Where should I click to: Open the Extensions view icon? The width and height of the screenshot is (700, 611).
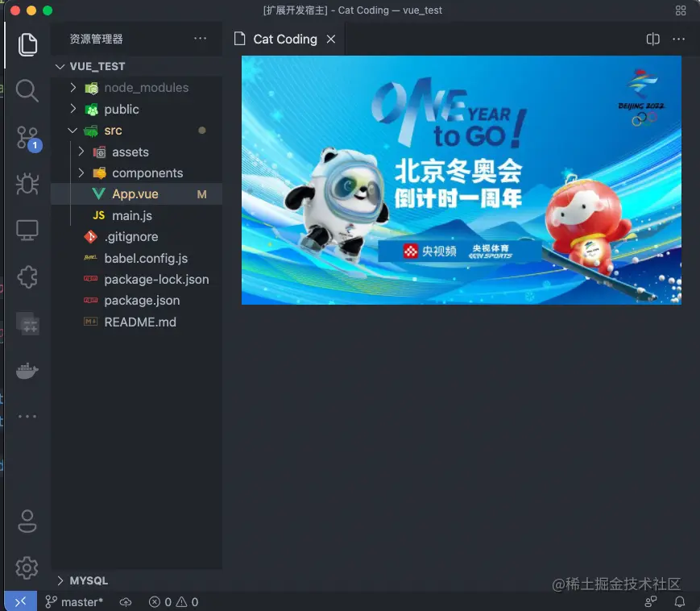pyautogui.click(x=27, y=277)
